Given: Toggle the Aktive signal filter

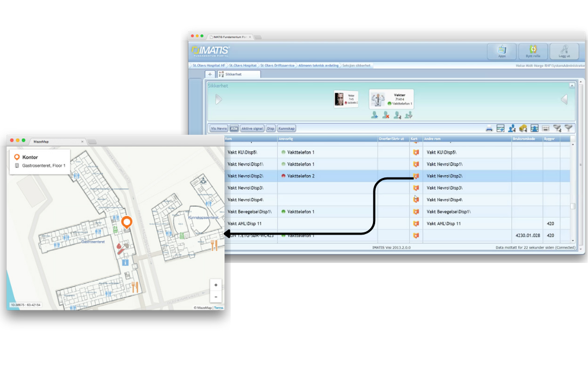Looking at the screenshot, I should (x=252, y=128).
